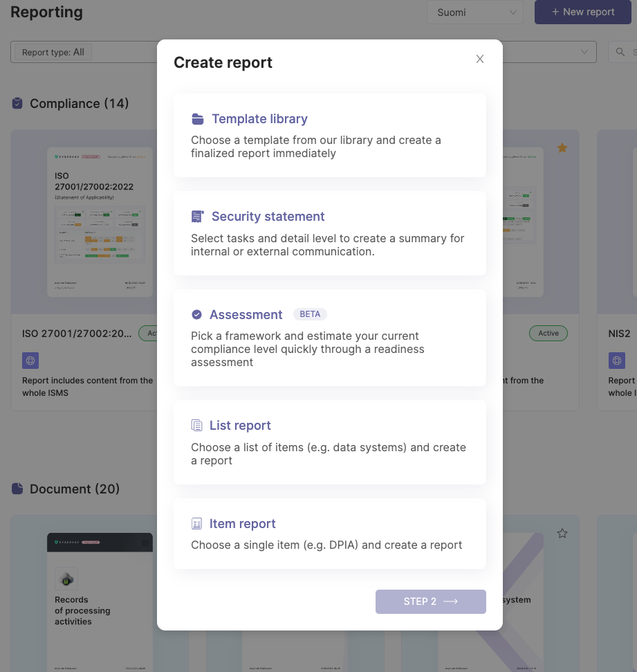637x672 pixels.
Task: Click the 'Choose a list of items' description
Action: (328, 454)
